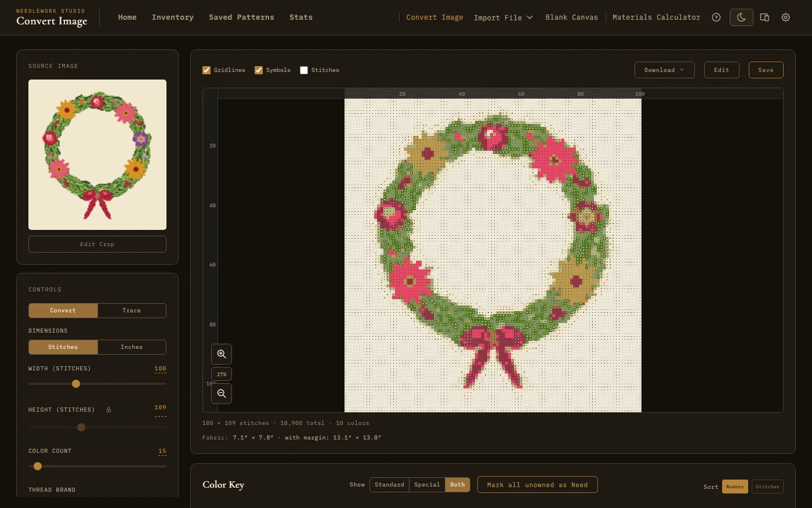Toggle dark mode with the moon icon
The image size is (812, 508).
click(x=741, y=17)
